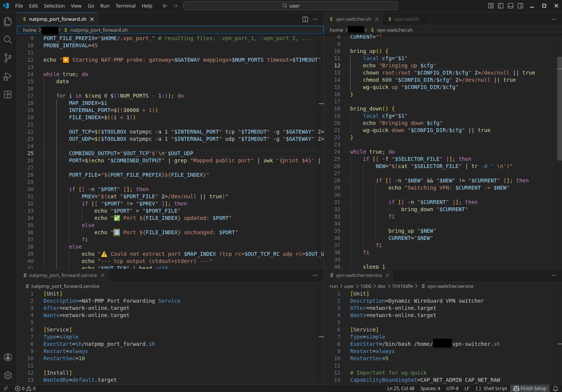This screenshot has width=562, height=392.
Task: Open the notifications bell in status bar
Action: click(x=556, y=388)
